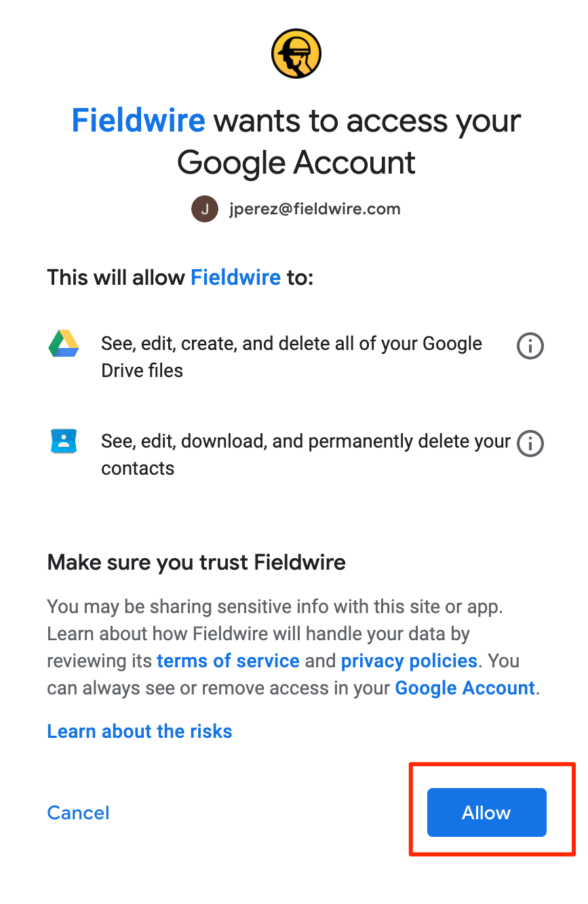Open info for Google Drive files permission
Image resolution: width=588 pixels, height=904 pixels.
pyautogui.click(x=530, y=347)
